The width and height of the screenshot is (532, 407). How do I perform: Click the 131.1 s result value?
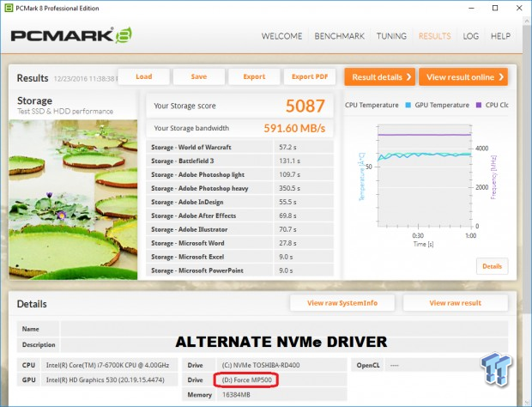click(x=289, y=161)
